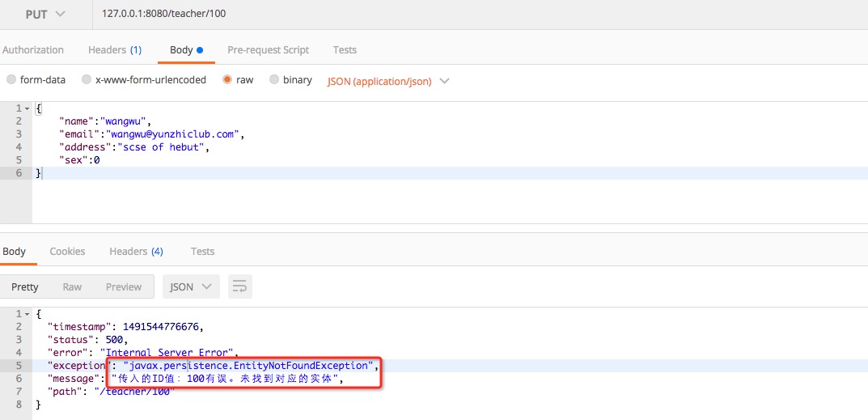Click the "name":"wangwu" line in request body
Viewport: 868px width, 420px height.
[x=104, y=121]
